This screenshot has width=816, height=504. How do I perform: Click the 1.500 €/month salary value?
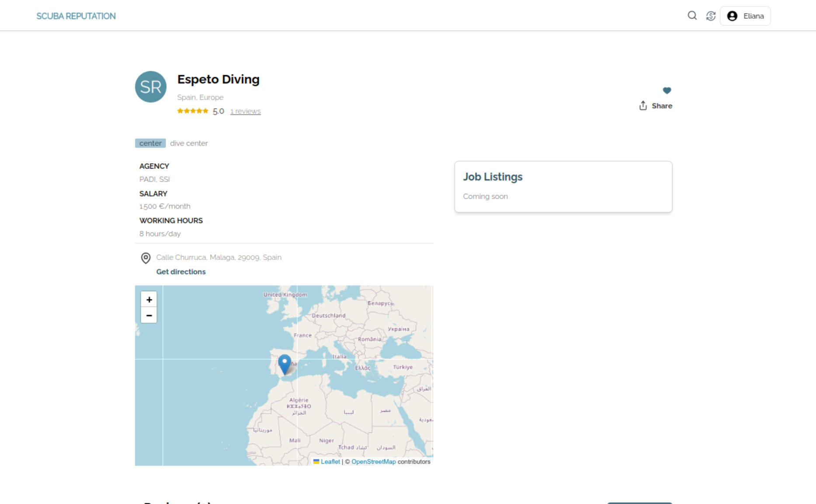pos(165,206)
